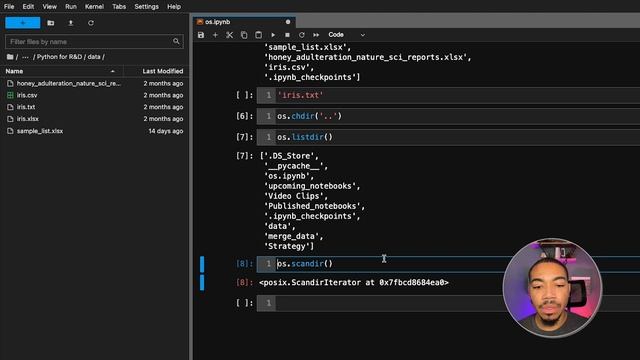Copy the selected cell icon
Image resolution: width=640 pixels, height=360 pixels.
244,35
